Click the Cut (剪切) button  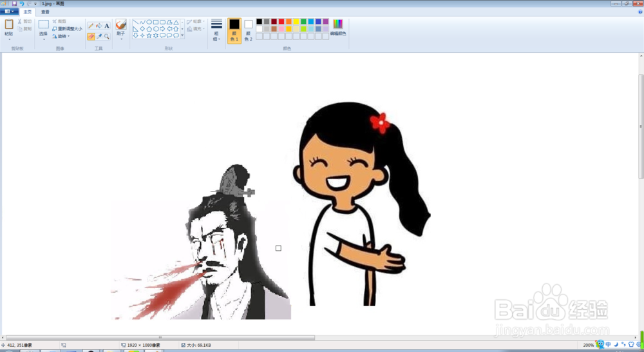[24, 21]
